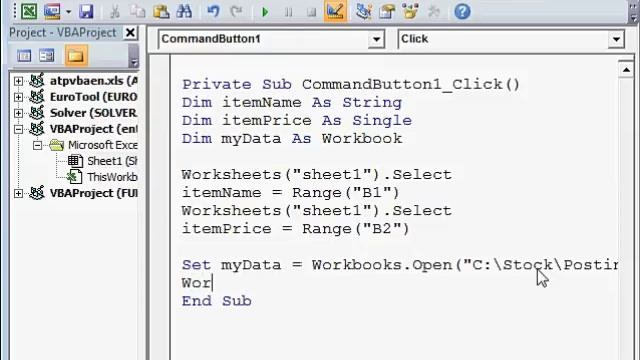Select Solver project in tree
Viewport: 640px width, 360px height.
[93, 113]
